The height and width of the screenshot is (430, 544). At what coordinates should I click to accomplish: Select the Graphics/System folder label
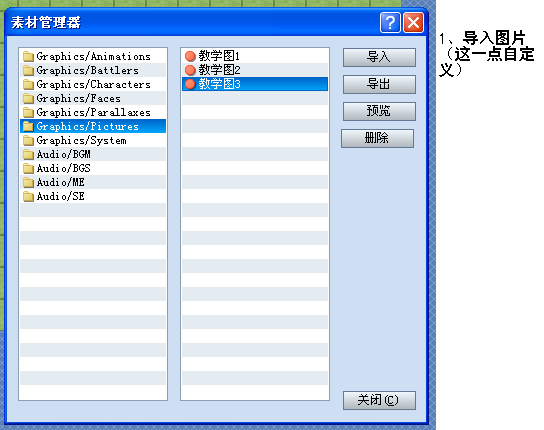(82, 141)
